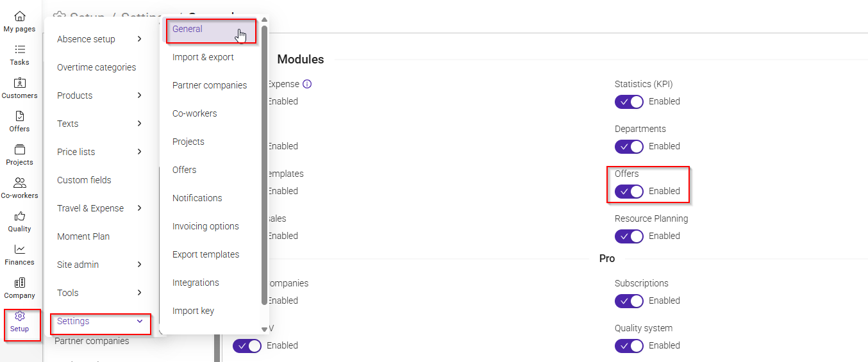The image size is (868, 362).
Task: Collapse the Settings menu chevron
Action: [139, 321]
